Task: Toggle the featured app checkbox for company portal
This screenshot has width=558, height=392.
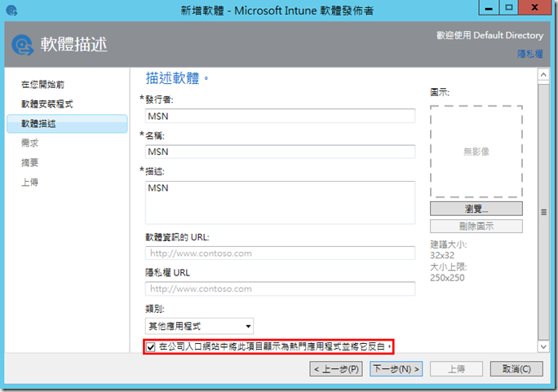Action: [x=152, y=347]
